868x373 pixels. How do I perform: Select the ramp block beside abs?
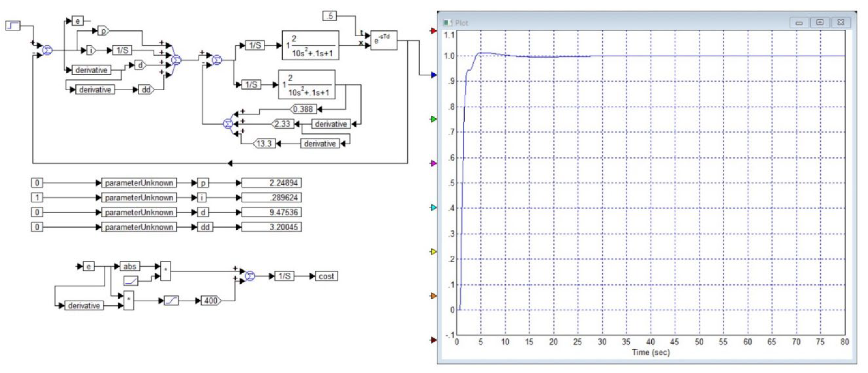tap(130, 281)
